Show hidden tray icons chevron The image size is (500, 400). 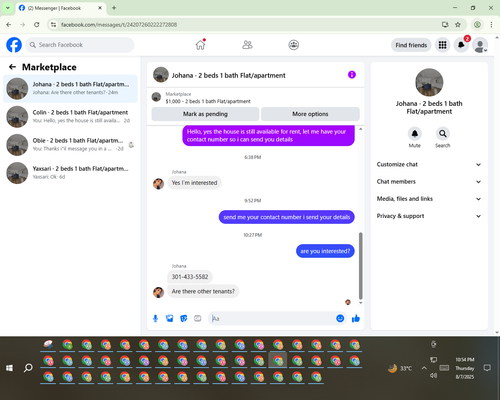(424, 368)
